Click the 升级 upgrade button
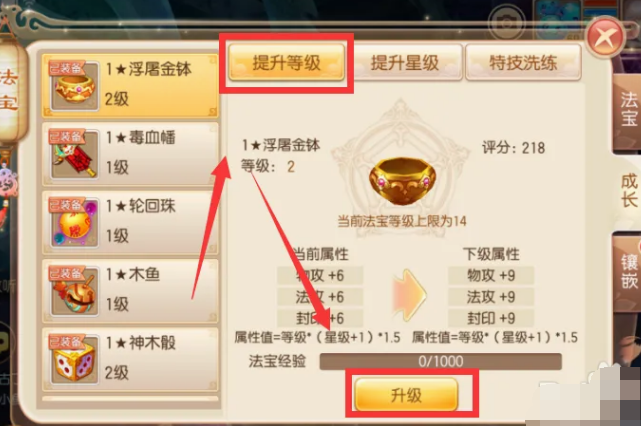The image size is (641, 426). 406,395
